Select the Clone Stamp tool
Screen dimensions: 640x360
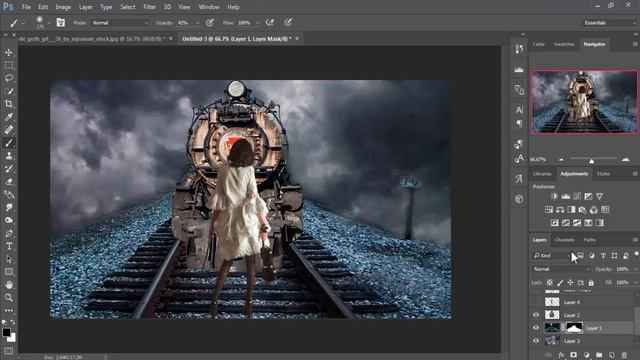pos(9,156)
